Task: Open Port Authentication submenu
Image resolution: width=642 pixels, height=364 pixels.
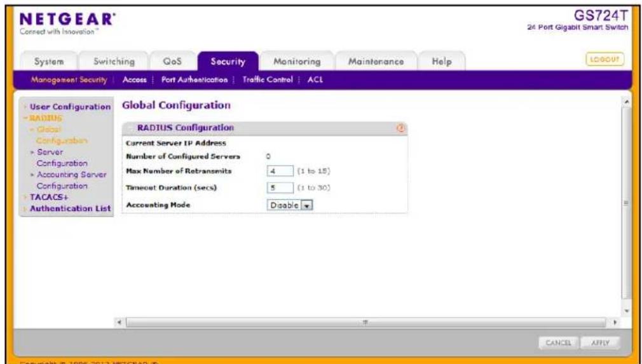Action: 195,80
